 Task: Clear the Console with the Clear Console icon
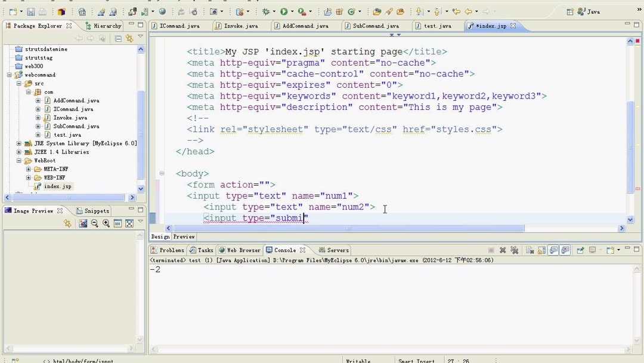531,250
